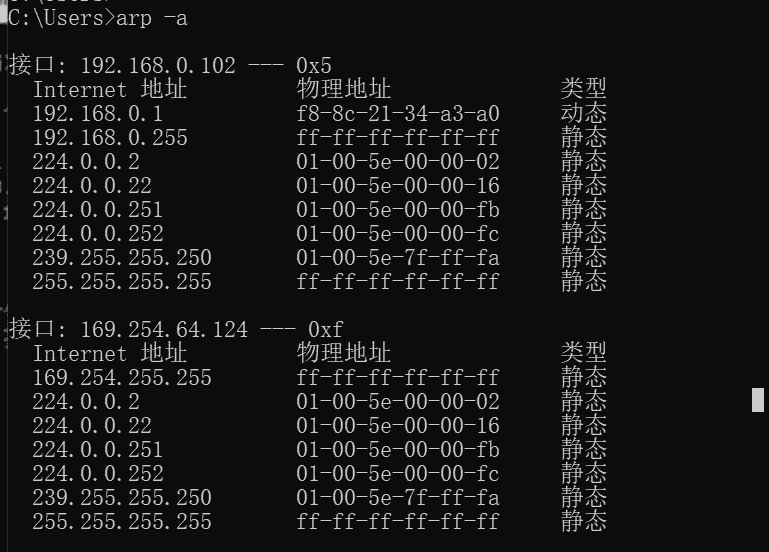Click the 静态 type beside 192.168.0.255
This screenshot has width=769, height=552.
coord(583,137)
